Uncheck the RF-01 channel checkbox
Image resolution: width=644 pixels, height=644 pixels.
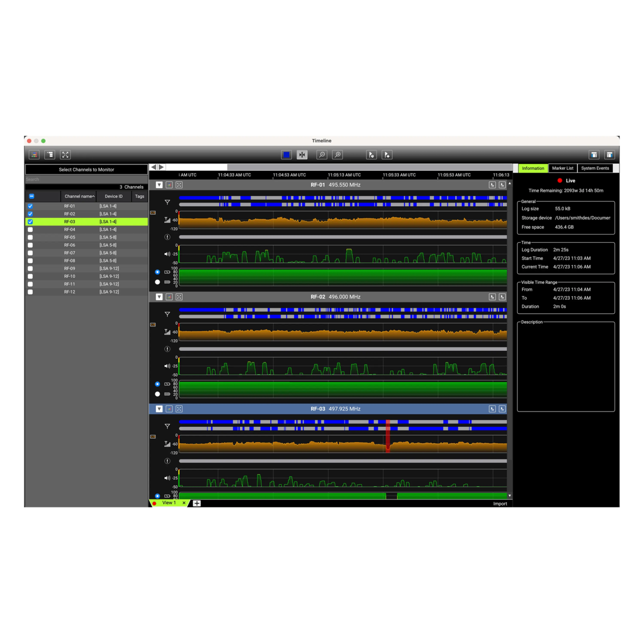(x=31, y=206)
